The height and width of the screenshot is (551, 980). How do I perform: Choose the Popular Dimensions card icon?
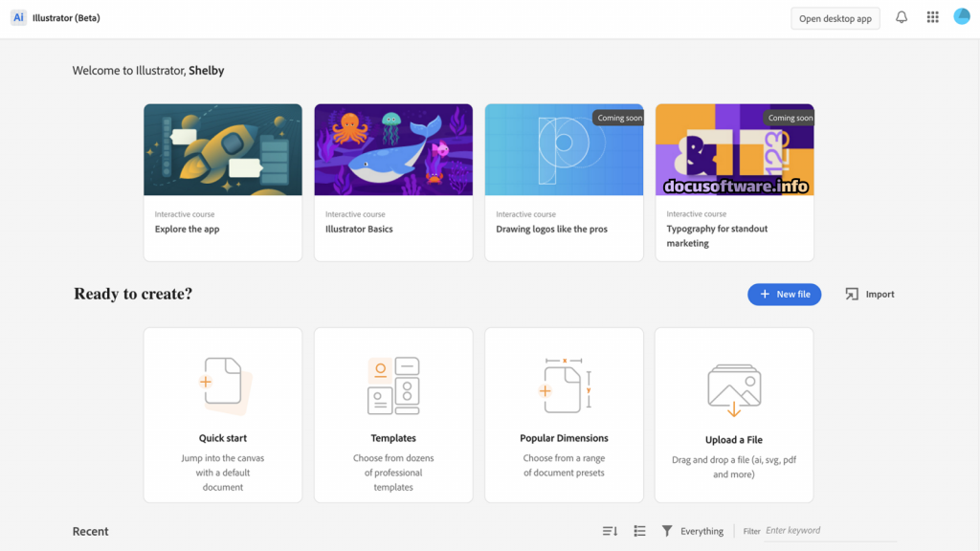pos(564,385)
